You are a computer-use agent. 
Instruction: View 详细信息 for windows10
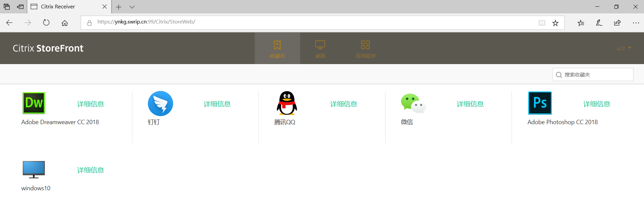[x=90, y=170]
